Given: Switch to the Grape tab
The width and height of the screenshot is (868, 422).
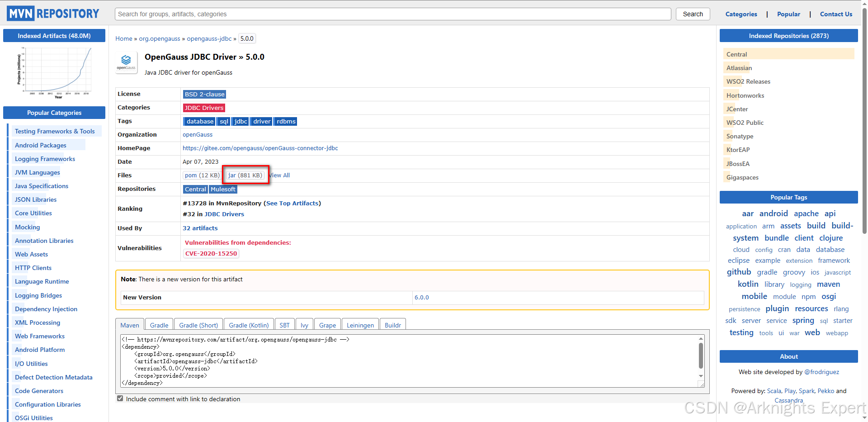Looking at the screenshot, I should coord(327,325).
